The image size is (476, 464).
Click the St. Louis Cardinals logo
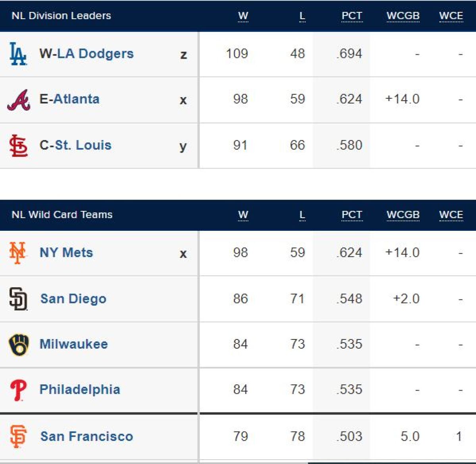tap(18, 146)
